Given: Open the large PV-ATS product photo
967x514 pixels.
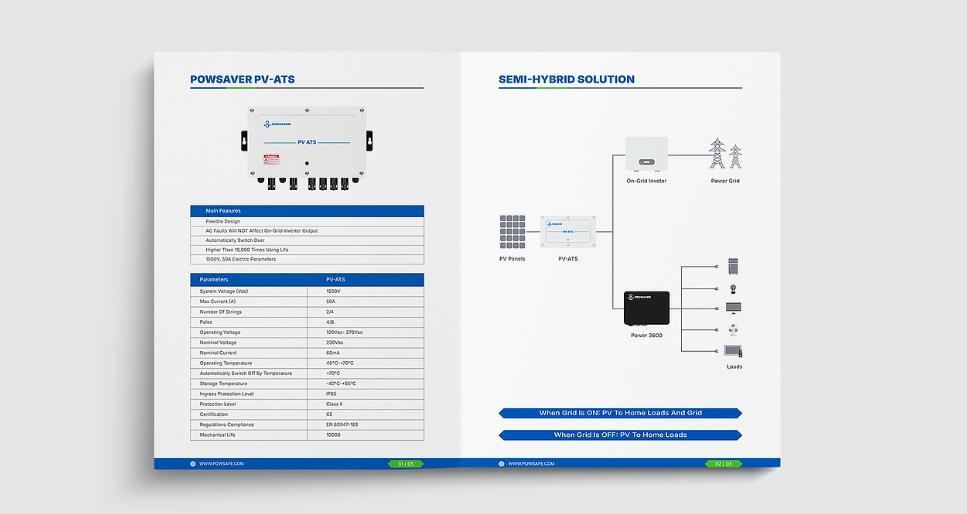Looking at the screenshot, I should [307, 148].
